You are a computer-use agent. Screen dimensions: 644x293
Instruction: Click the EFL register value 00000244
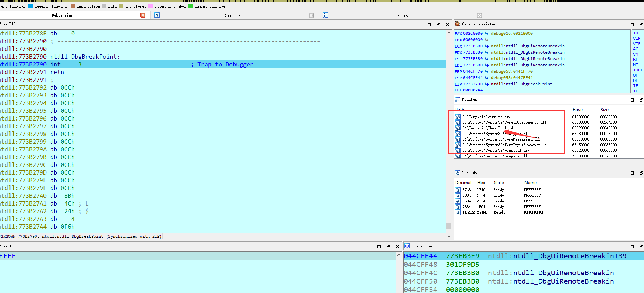[x=473, y=90]
